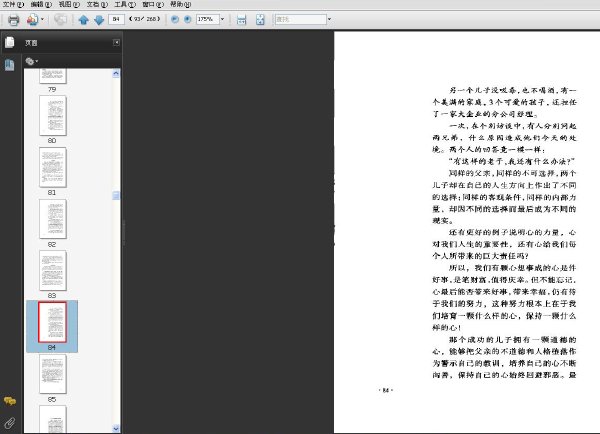Click the Bookmarks panel icon in the sidebar

[10, 65]
